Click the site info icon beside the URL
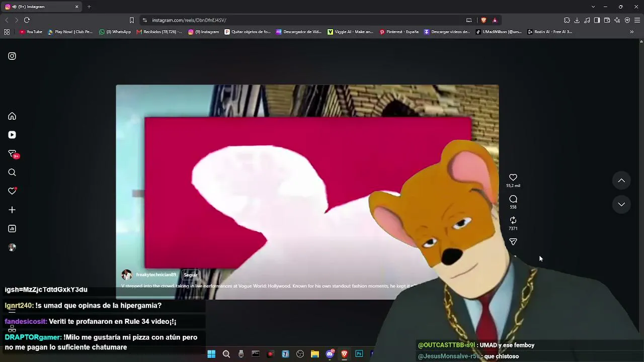This screenshot has width=644, height=362. point(145,20)
